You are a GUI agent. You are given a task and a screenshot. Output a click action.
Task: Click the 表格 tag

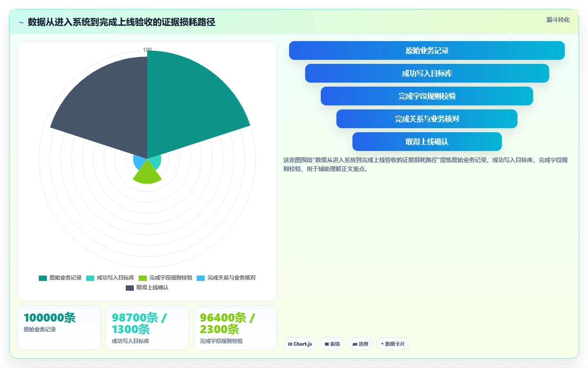pyautogui.click(x=332, y=344)
